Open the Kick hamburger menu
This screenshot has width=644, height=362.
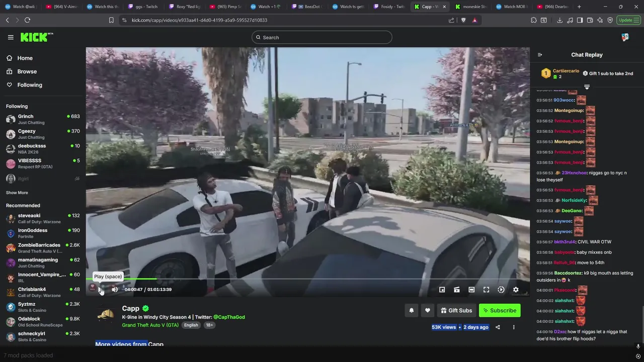[x=11, y=37]
